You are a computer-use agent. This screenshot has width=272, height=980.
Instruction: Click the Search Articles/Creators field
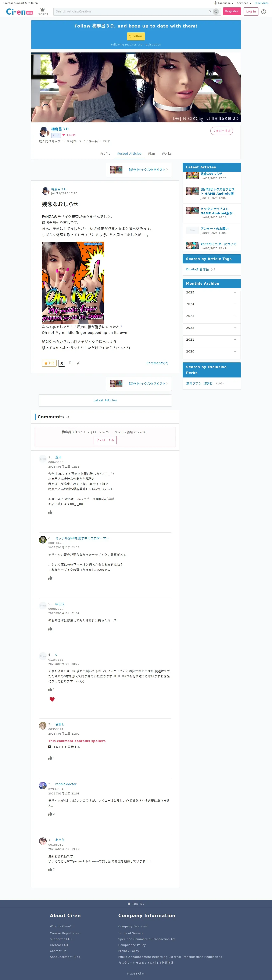(132, 11)
